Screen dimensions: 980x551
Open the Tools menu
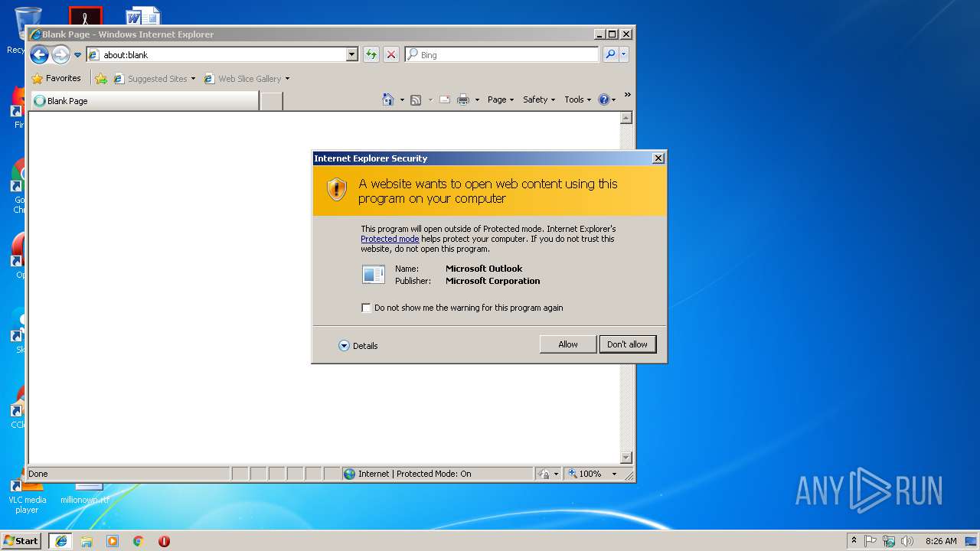(578, 99)
